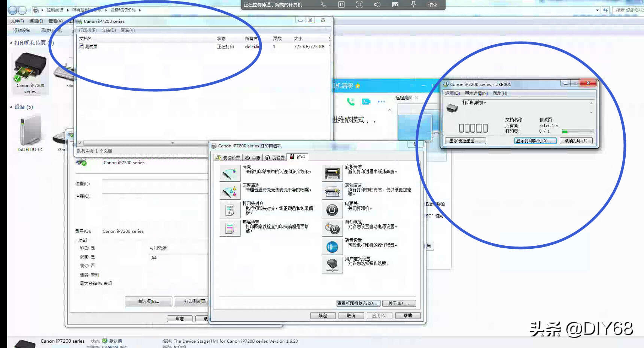Click the 文档名 column header in print queue
This screenshot has height=348, width=644.
tap(85, 39)
